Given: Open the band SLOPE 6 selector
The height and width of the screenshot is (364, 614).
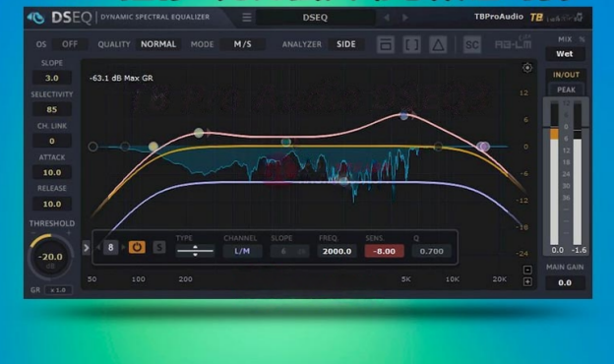Looking at the screenshot, I should pyautogui.click(x=289, y=251).
